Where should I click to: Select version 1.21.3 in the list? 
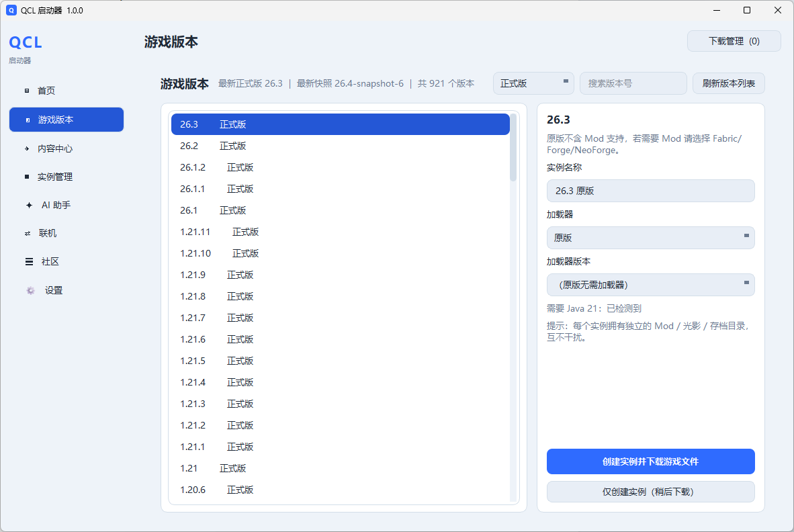tap(341, 404)
